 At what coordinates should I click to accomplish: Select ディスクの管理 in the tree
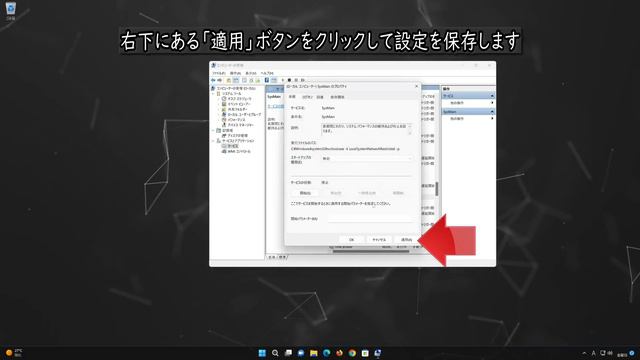pyautogui.click(x=235, y=136)
